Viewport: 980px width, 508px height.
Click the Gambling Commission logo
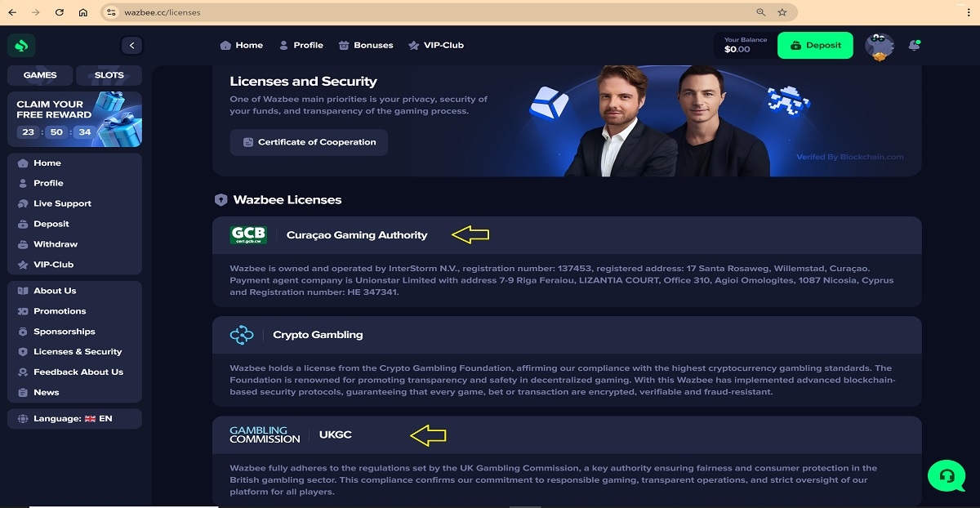tap(265, 434)
